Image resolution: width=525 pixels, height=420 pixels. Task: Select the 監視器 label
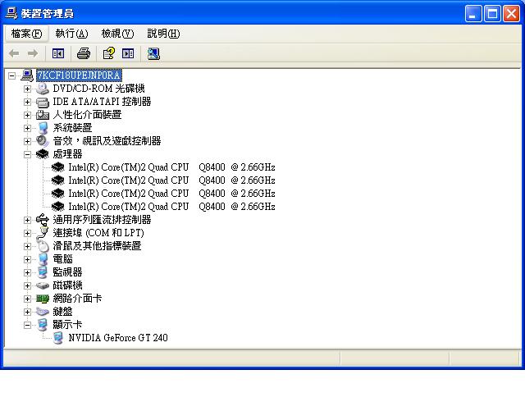67,272
